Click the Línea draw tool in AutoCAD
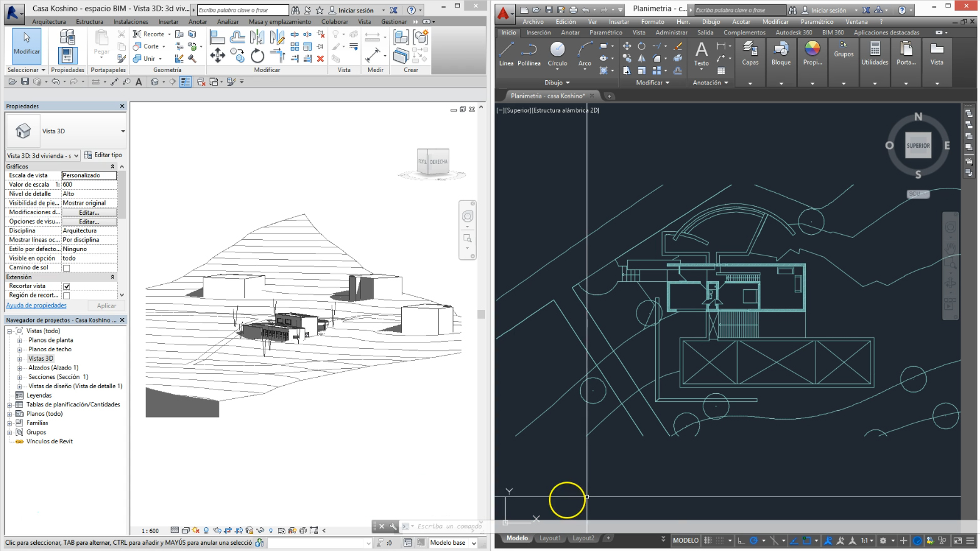Screen dimensions: 980x551 506,53
